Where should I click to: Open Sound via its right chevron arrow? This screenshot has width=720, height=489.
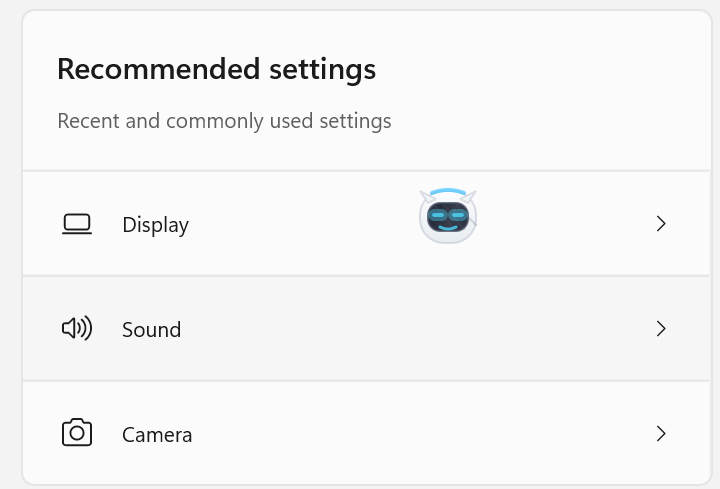point(660,328)
